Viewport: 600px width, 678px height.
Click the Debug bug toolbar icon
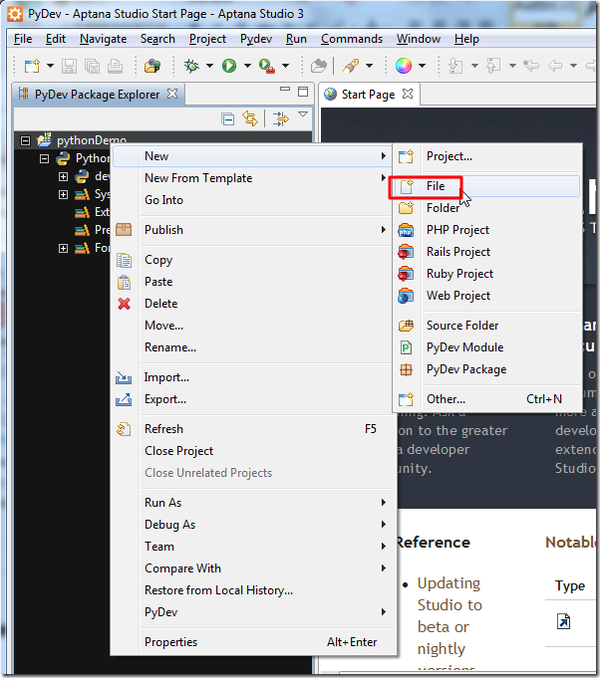(192, 66)
